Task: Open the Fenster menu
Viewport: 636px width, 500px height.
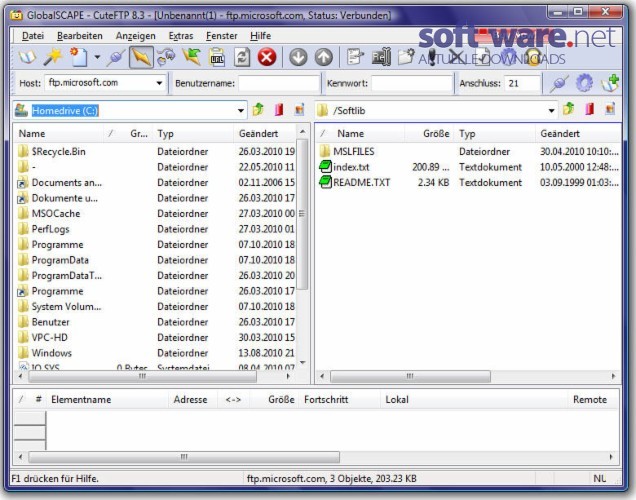Action: coord(221,36)
